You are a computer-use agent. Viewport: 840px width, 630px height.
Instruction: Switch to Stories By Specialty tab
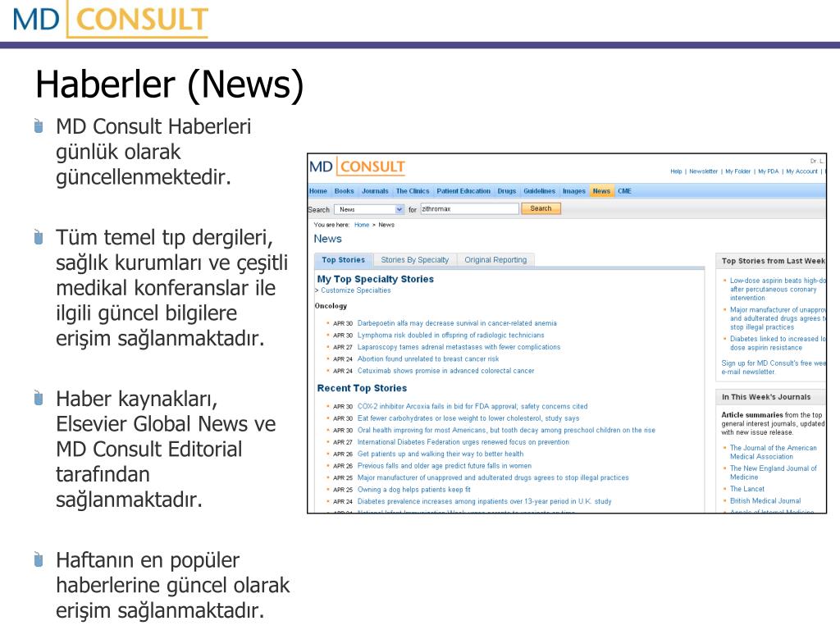414,260
